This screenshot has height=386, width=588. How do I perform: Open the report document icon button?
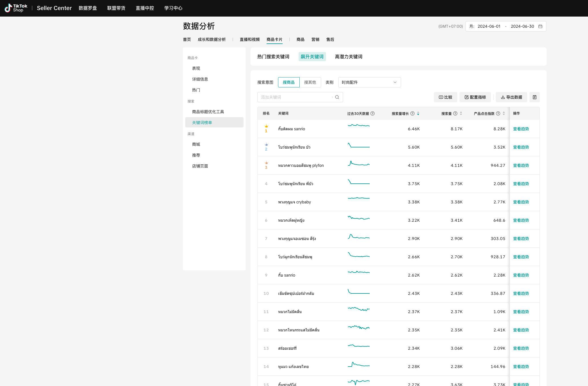[534, 97]
